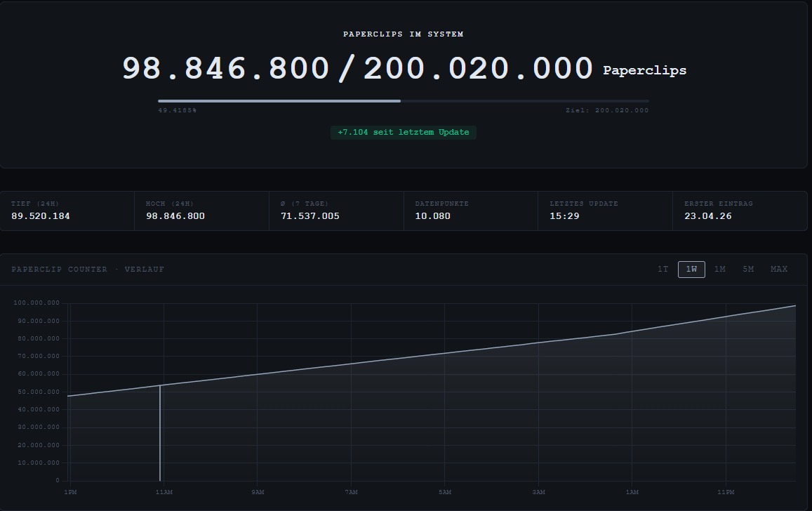
Task: Choose the 5M chart range
Action: click(x=749, y=270)
